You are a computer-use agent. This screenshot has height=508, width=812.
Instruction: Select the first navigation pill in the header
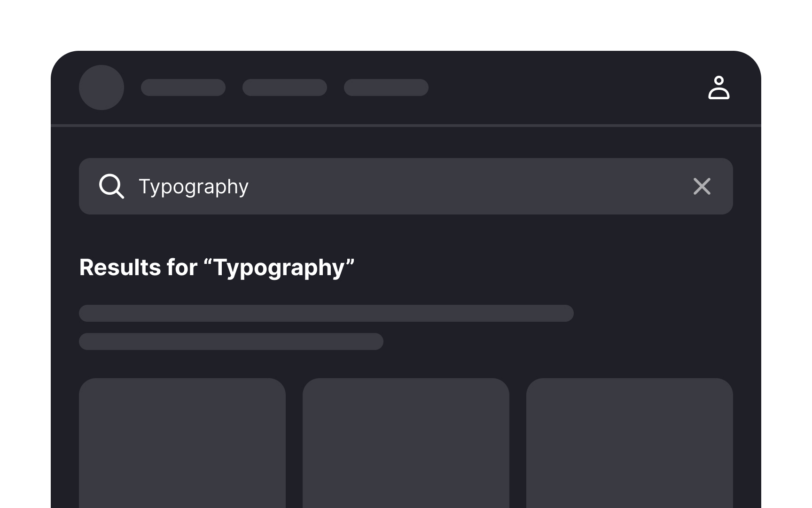[x=183, y=87]
